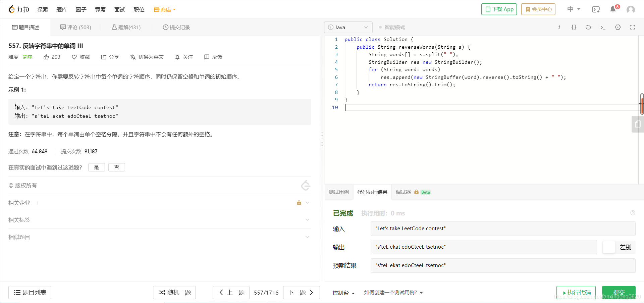Image resolution: width=644 pixels, height=303 pixels.
Task: Answer 是 to interview question
Action: pyautogui.click(x=97, y=167)
